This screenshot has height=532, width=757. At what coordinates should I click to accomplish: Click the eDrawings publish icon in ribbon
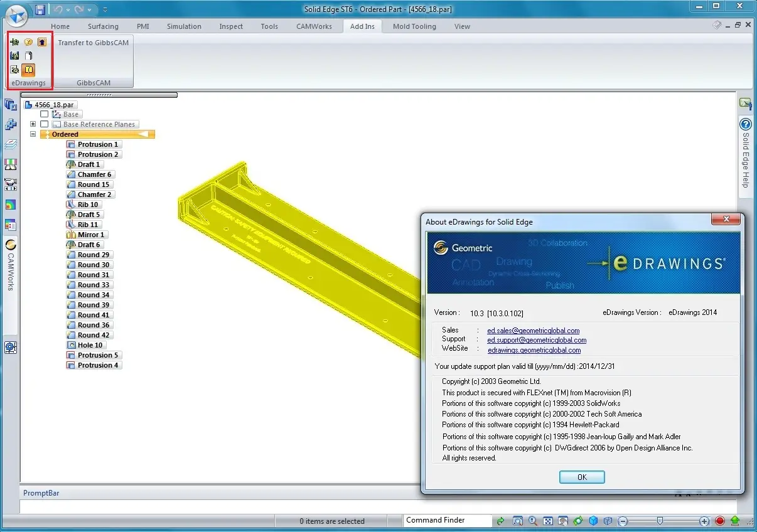click(x=14, y=42)
